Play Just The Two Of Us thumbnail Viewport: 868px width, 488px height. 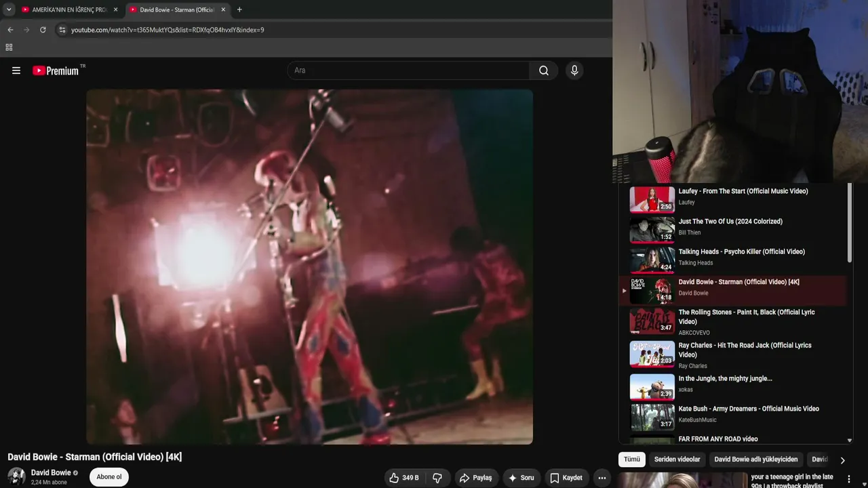(652, 230)
